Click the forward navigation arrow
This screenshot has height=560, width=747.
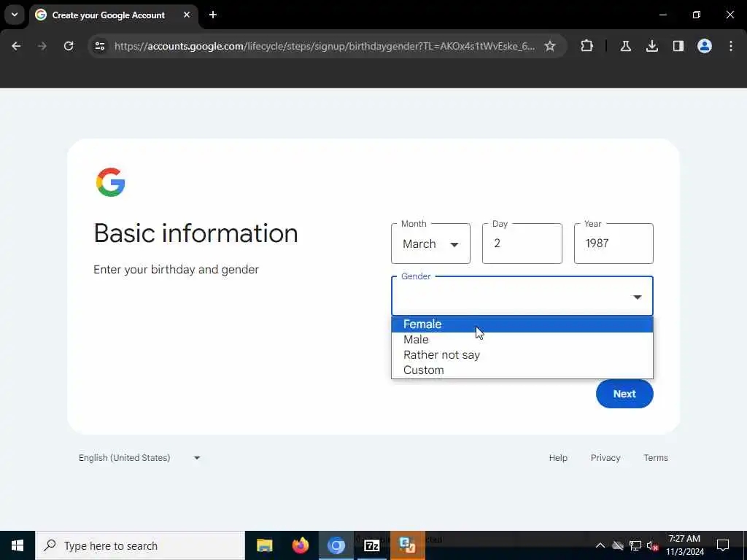point(42,46)
